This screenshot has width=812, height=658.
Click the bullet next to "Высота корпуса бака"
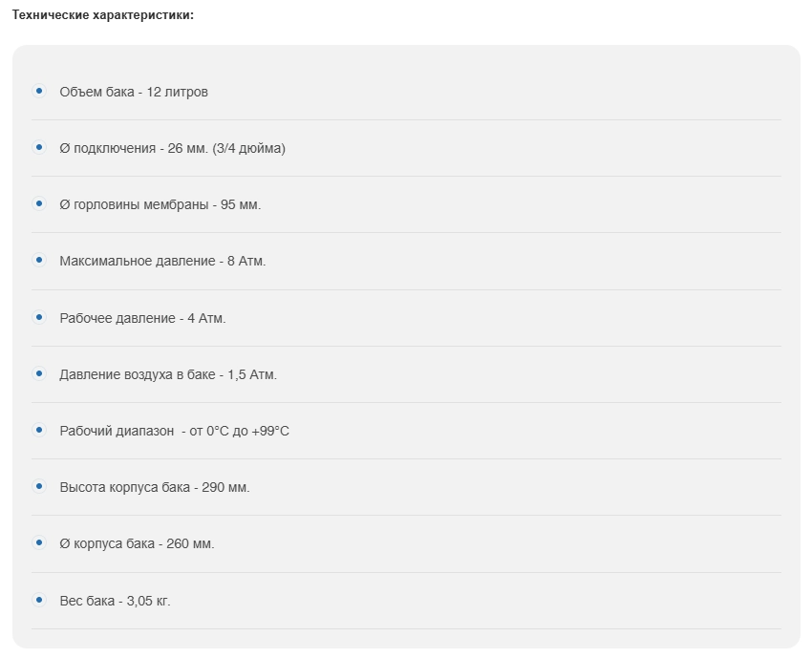pos(39,486)
